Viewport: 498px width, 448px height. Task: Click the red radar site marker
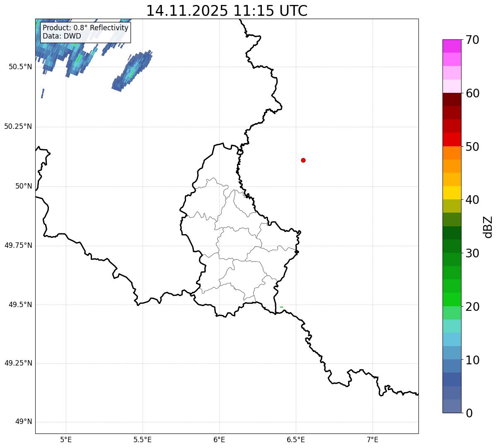[x=303, y=160]
